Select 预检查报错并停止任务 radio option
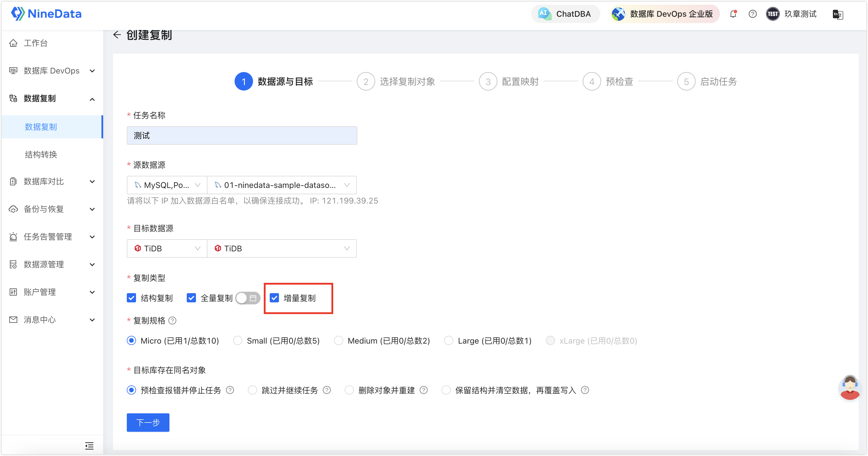The image size is (868, 456). tap(131, 390)
